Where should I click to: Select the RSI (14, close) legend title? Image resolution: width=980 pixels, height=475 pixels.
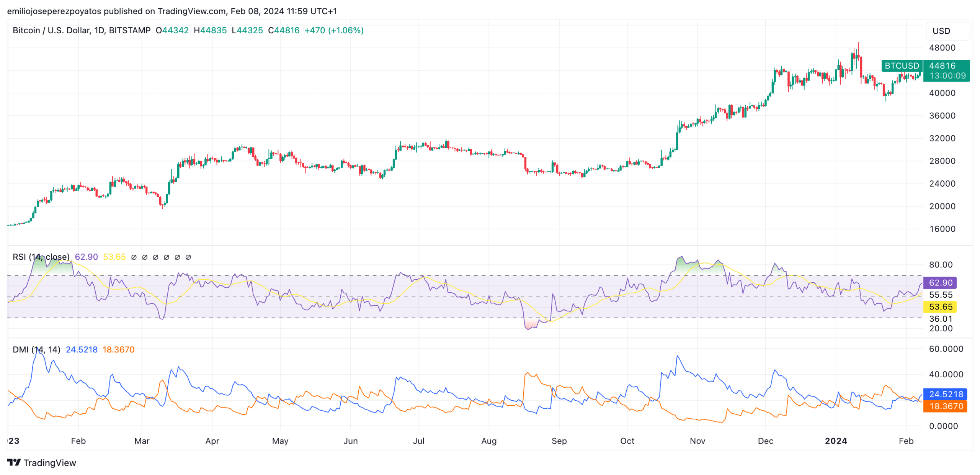point(41,257)
